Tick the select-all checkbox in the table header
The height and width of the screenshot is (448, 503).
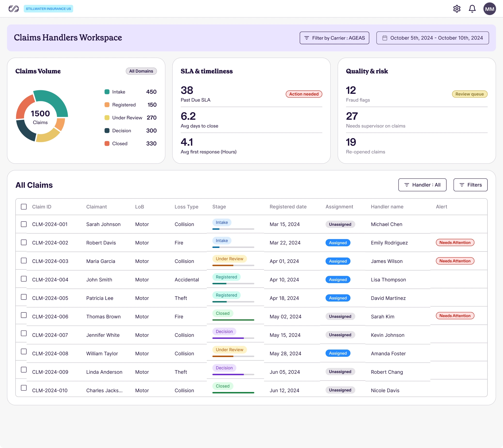click(24, 207)
